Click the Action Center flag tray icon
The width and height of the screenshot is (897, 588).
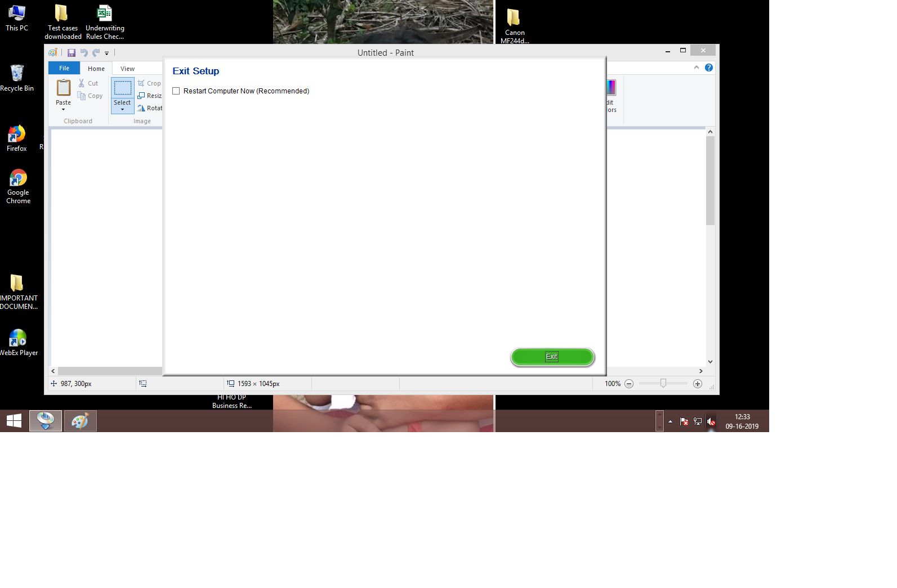684,421
